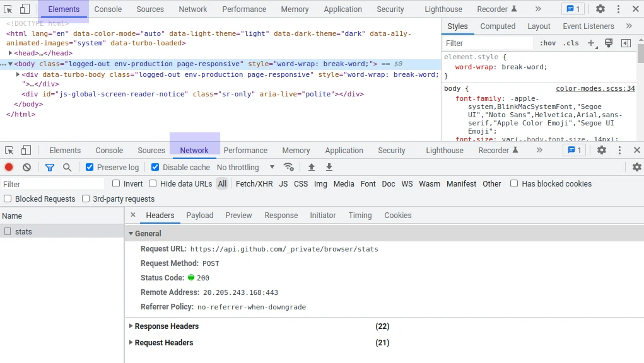The height and width of the screenshot is (363, 644).
Task: Click the export HAR download arrow
Action: (329, 167)
